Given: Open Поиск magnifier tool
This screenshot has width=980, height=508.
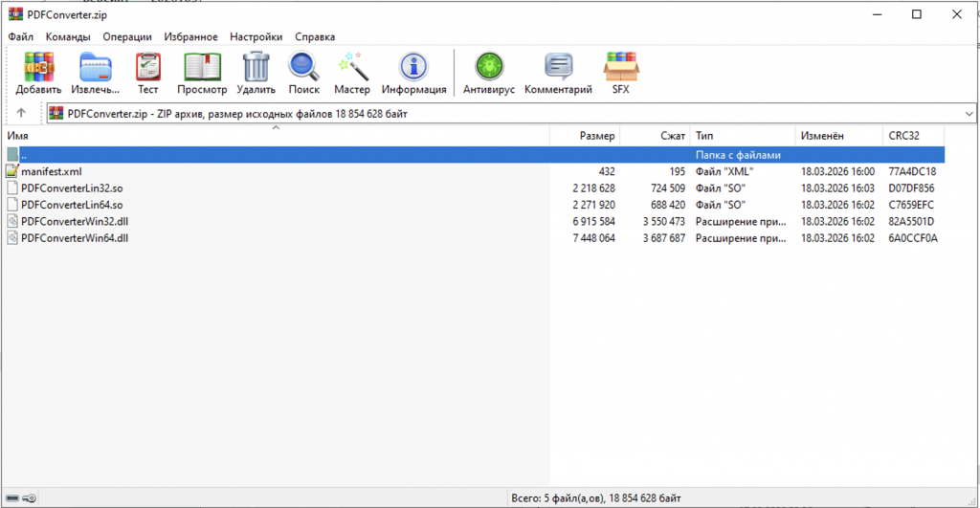Looking at the screenshot, I should pos(303,67).
